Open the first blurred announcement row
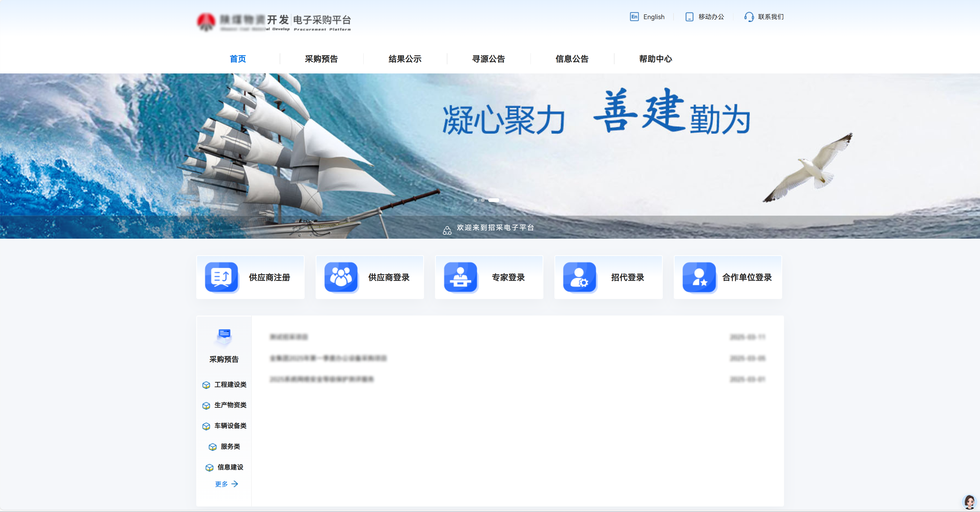Viewport: 980px width, 512px height. coord(517,337)
